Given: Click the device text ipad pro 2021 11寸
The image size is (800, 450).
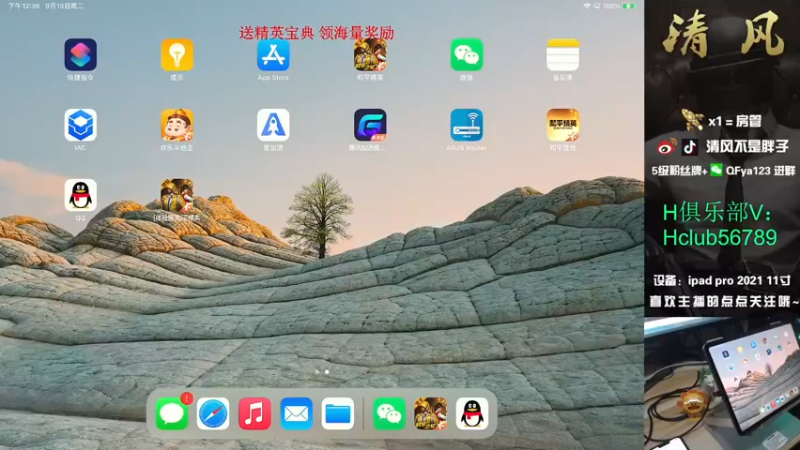Looking at the screenshot, I should (739, 281).
